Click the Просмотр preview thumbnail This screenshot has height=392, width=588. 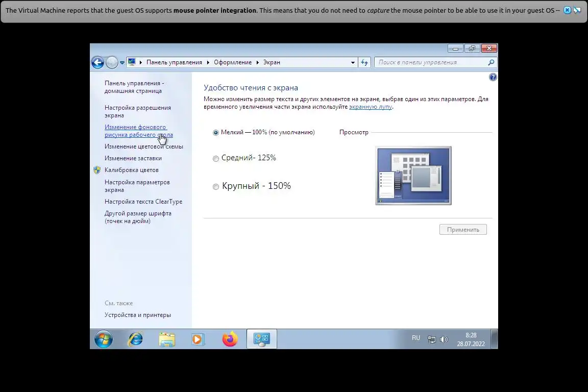413,176
